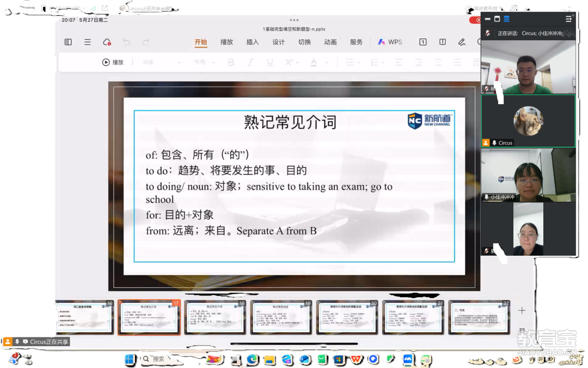Click the 新航道 New Channel logo

tap(430, 120)
